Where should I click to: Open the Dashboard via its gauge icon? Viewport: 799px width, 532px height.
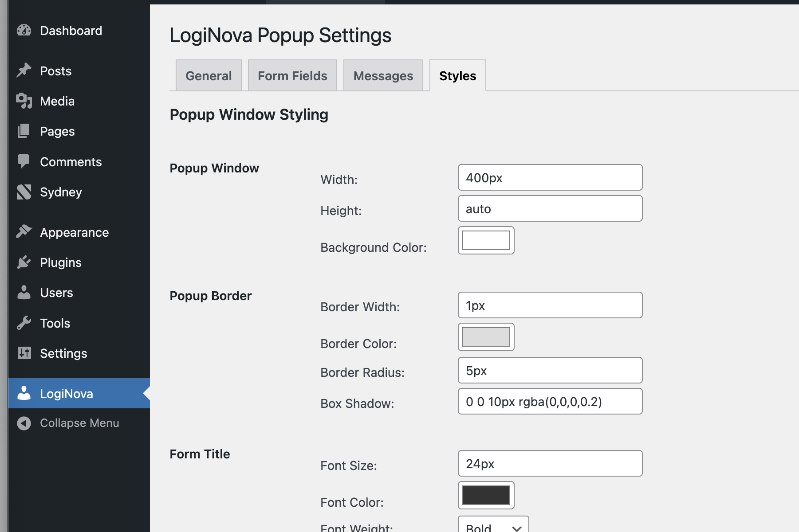point(24,30)
